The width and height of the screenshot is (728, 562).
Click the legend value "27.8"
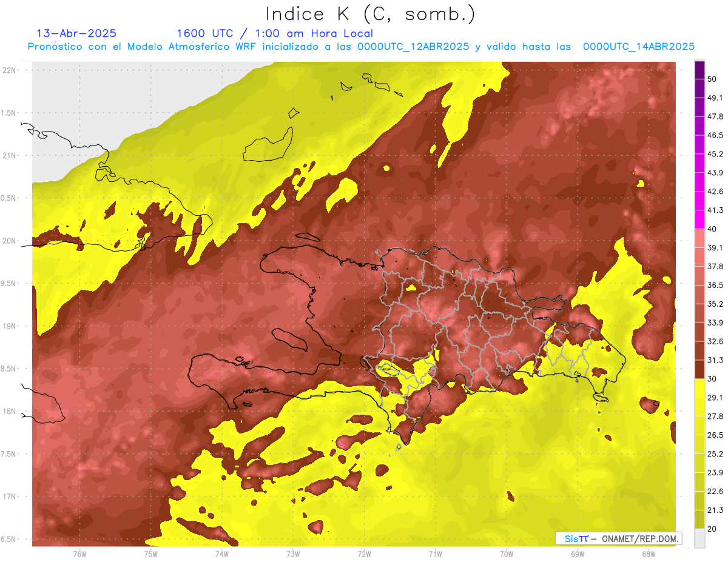point(715,416)
